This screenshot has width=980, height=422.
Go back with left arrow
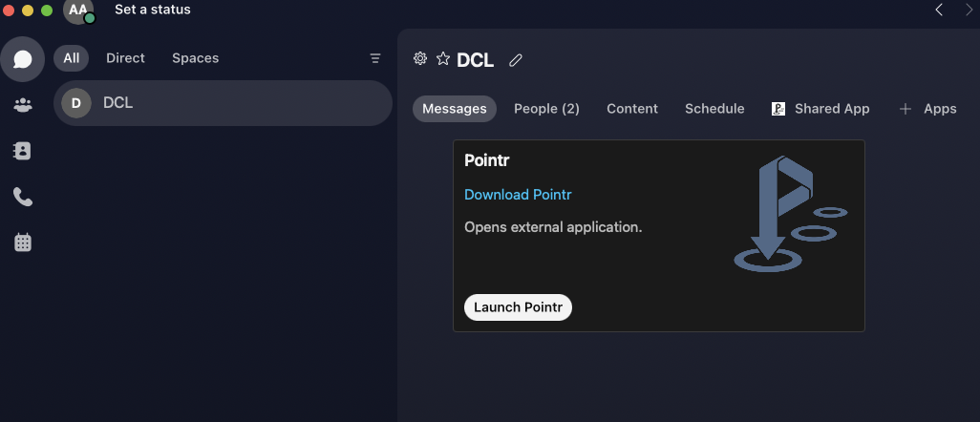pyautogui.click(x=939, y=10)
